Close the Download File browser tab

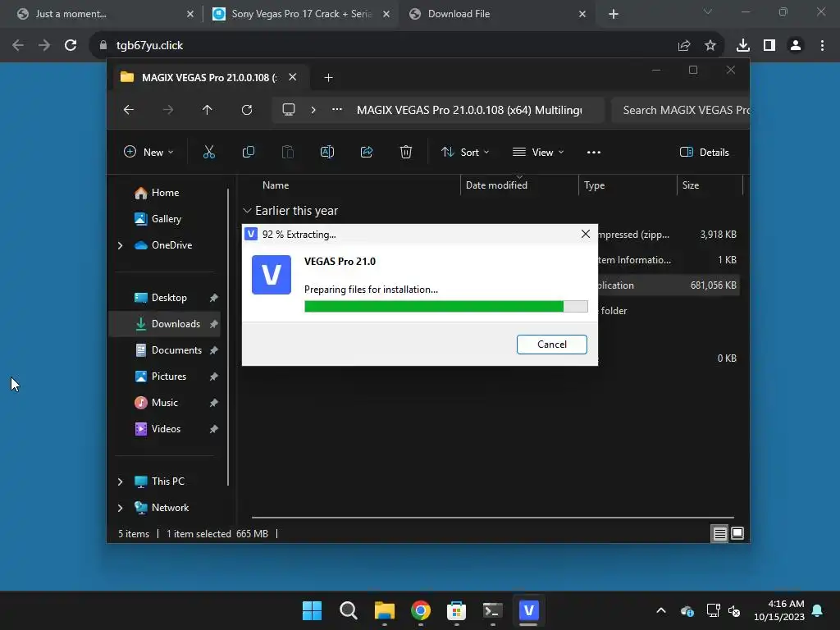[x=582, y=14]
